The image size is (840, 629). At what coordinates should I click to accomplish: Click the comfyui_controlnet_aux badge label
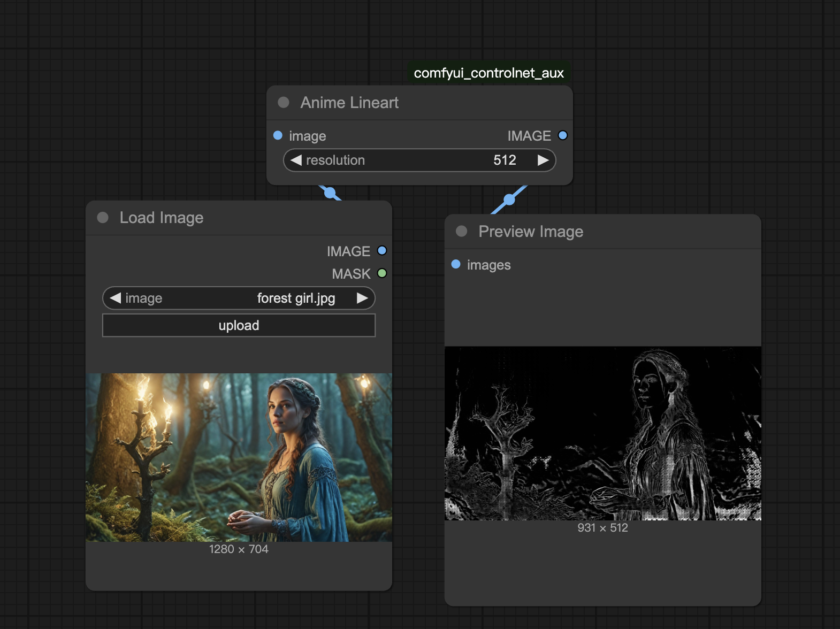click(488, 73)
